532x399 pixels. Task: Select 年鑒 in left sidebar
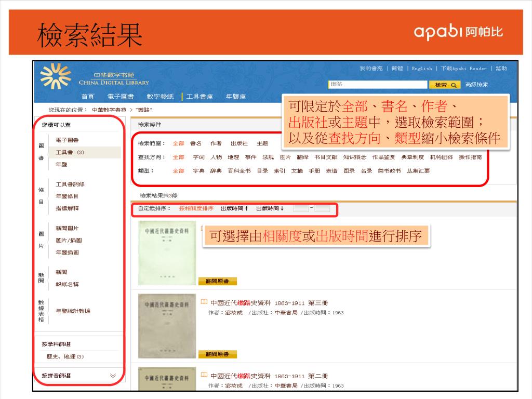[x=61, y=165]
